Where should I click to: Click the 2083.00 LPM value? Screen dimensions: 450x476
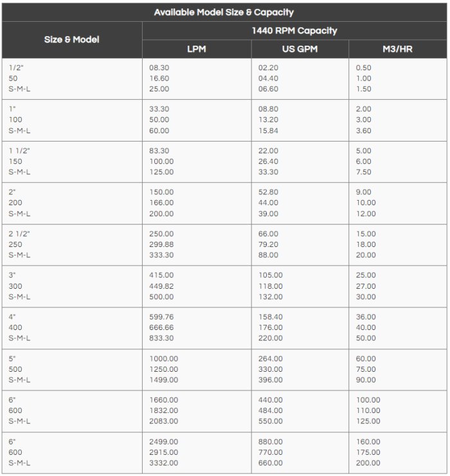pyautogui.click(x=163, y=421)
